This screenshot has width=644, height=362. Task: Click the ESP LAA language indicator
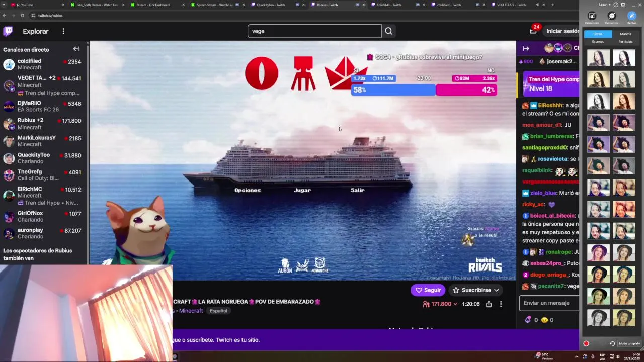(x=602, y=356)
